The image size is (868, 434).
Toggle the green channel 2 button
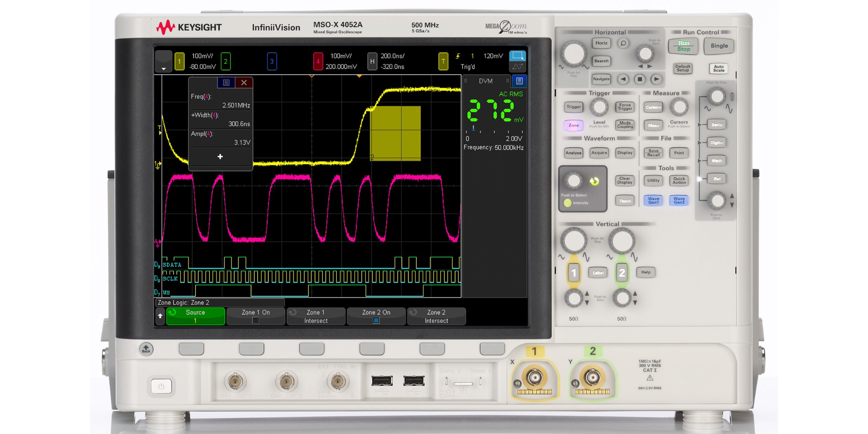[622, 273]
